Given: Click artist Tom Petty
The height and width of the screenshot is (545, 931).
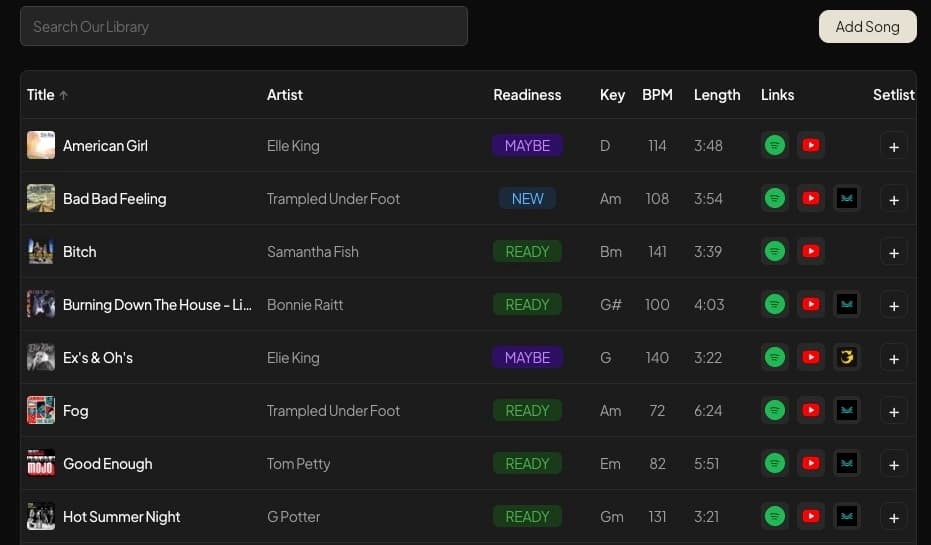Looking at the screenshot, I should [x=298, y=464].
